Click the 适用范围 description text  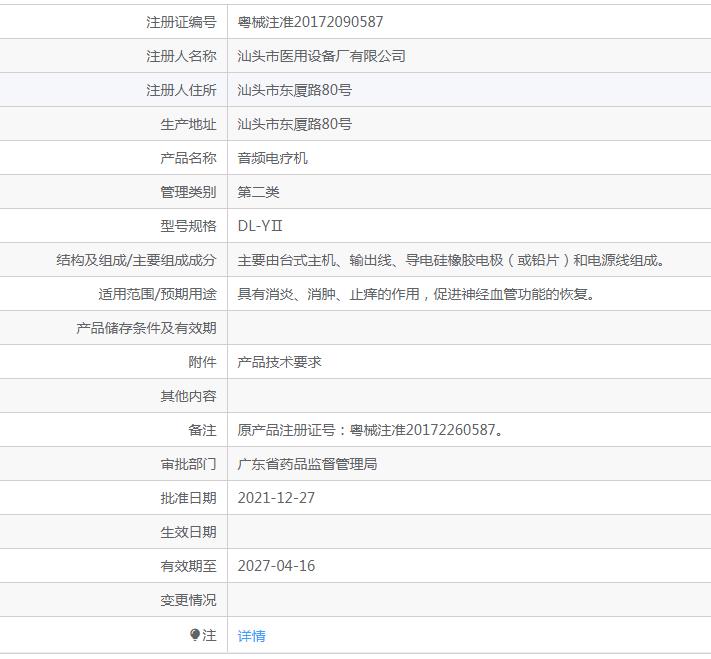tap(416, 294)
